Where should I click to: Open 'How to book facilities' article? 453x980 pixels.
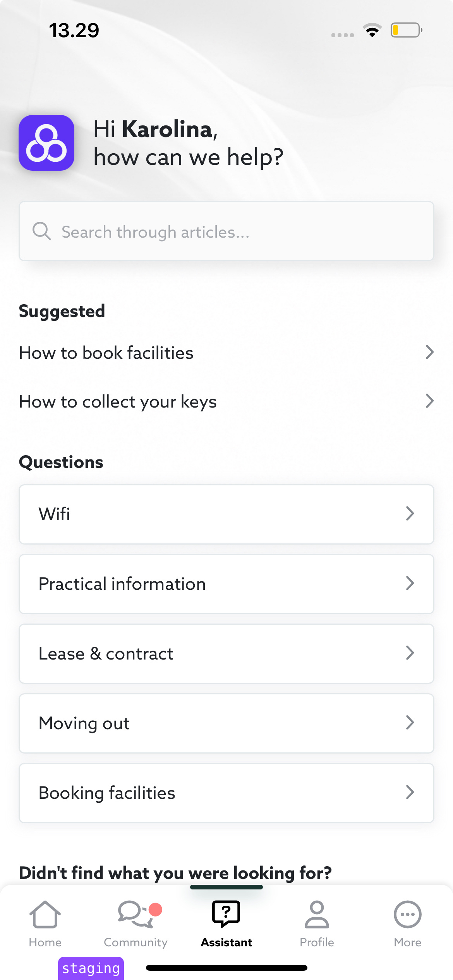click(x=226, y=353)
